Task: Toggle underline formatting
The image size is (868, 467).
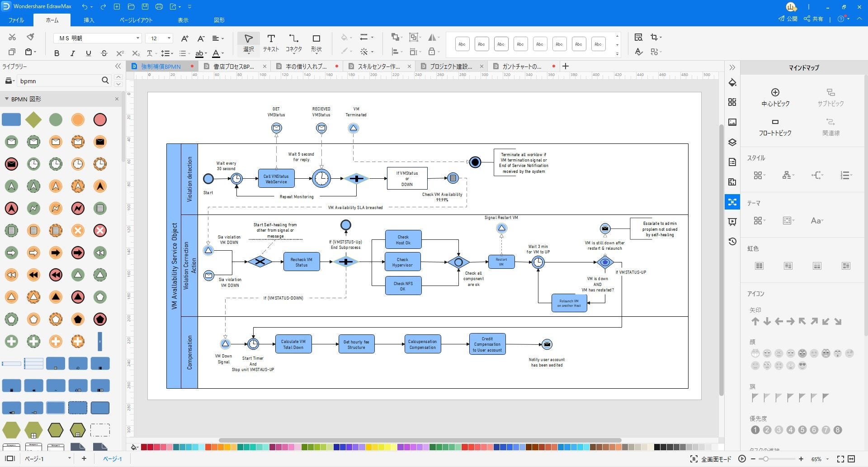Action: click(88, 53)
